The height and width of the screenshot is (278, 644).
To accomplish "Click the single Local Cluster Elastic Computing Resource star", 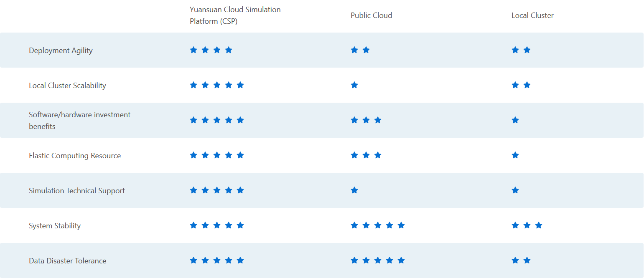I will (515, 155).
